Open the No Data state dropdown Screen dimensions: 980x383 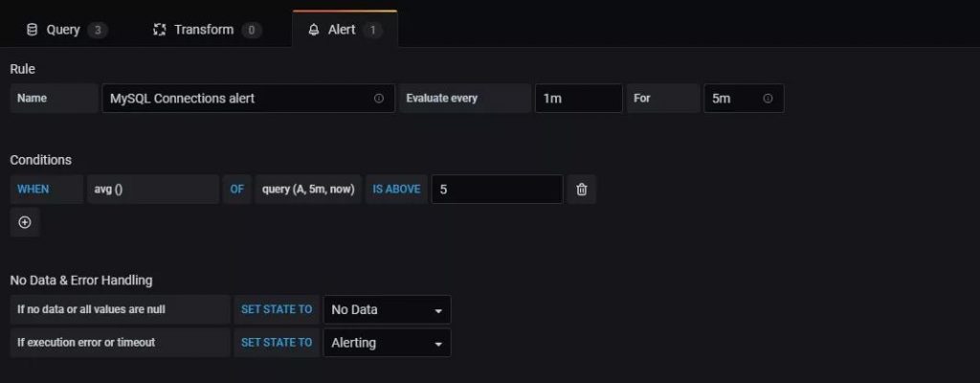[x=387, y=310]
